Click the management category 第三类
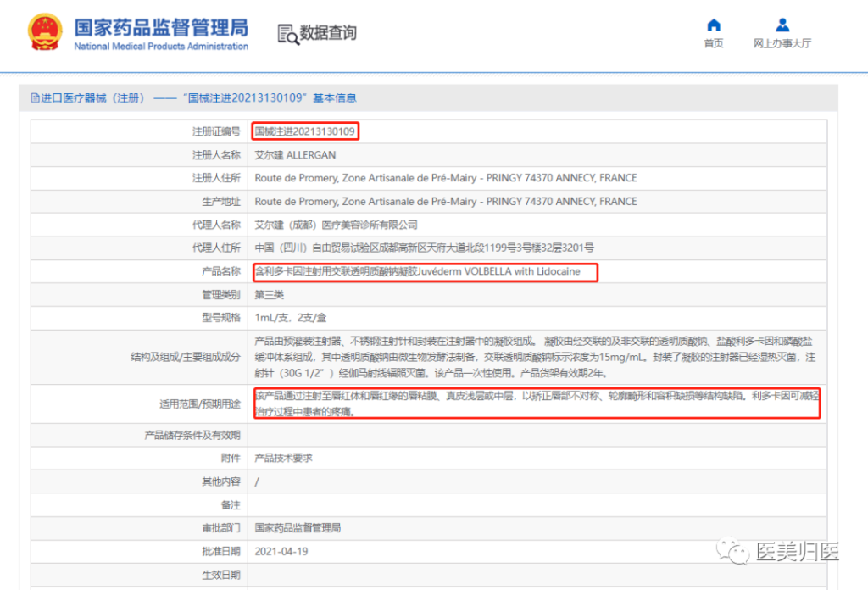Viewport: 868px width, 590px height. point(269,294)
